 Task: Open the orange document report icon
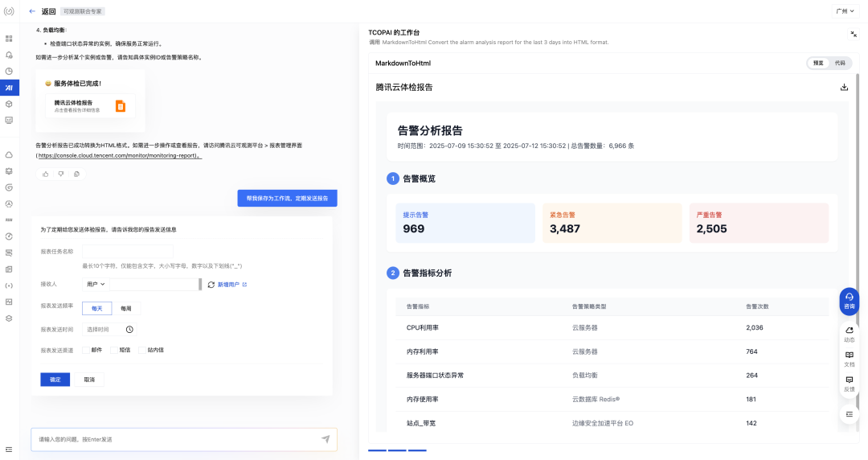coord(120,106)
